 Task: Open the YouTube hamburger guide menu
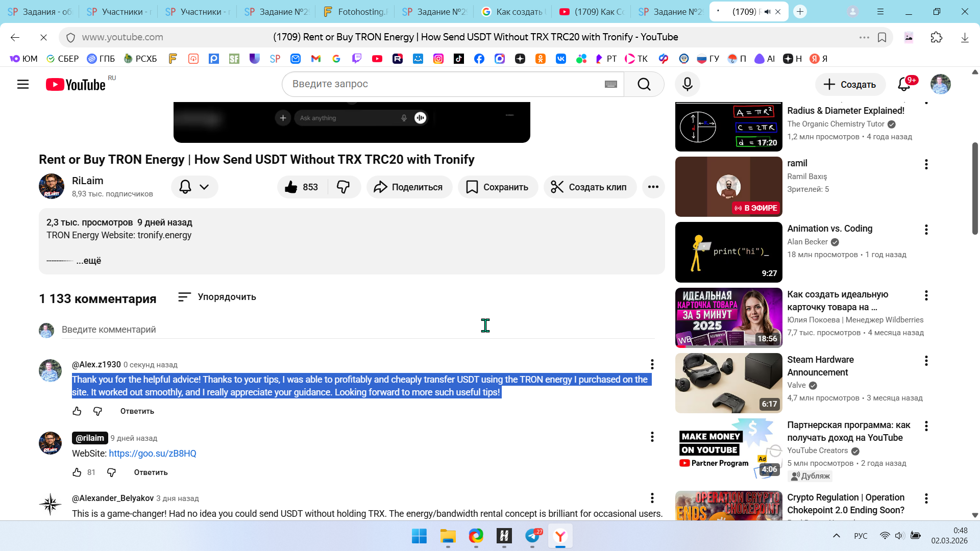23,84
